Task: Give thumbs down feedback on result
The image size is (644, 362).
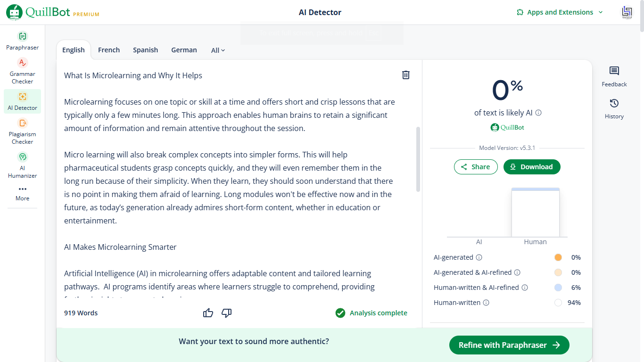Action: 227,313
